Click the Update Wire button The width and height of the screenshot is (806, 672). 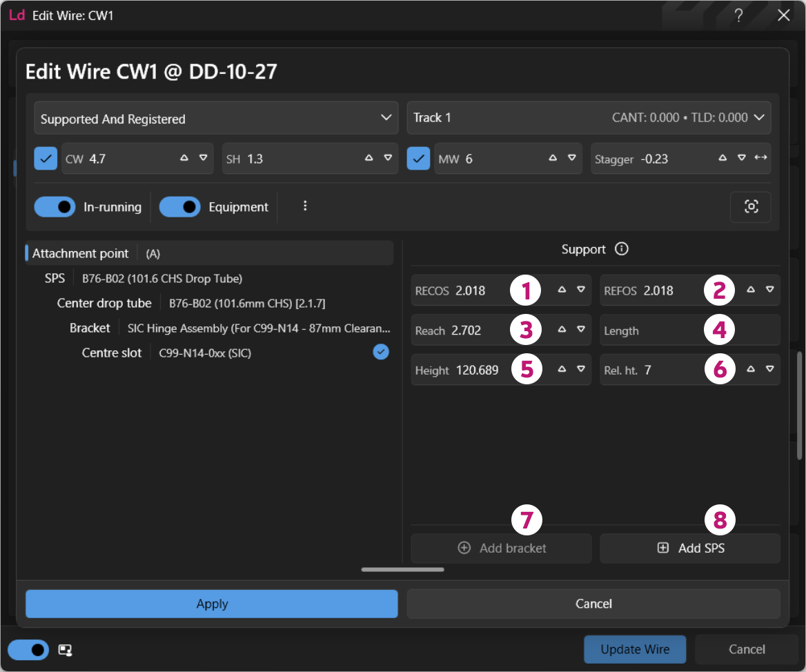(635, 649)
